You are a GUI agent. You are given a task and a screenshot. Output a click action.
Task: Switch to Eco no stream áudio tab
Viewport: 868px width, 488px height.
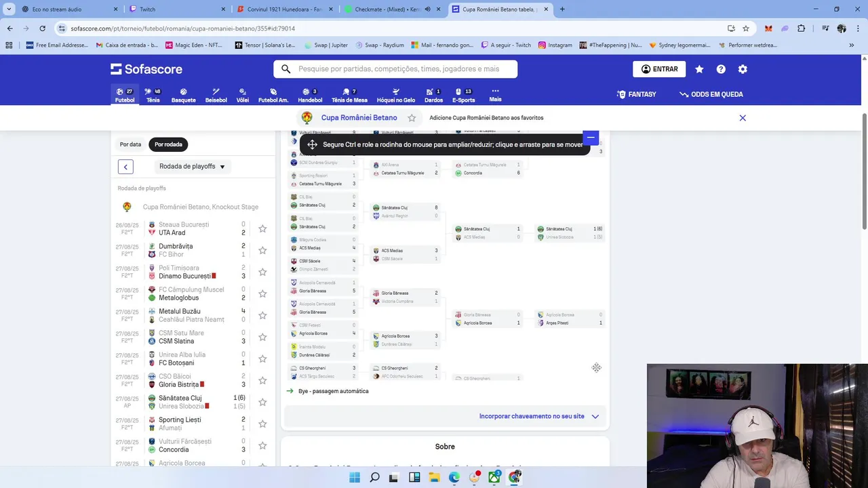(64, 9)
